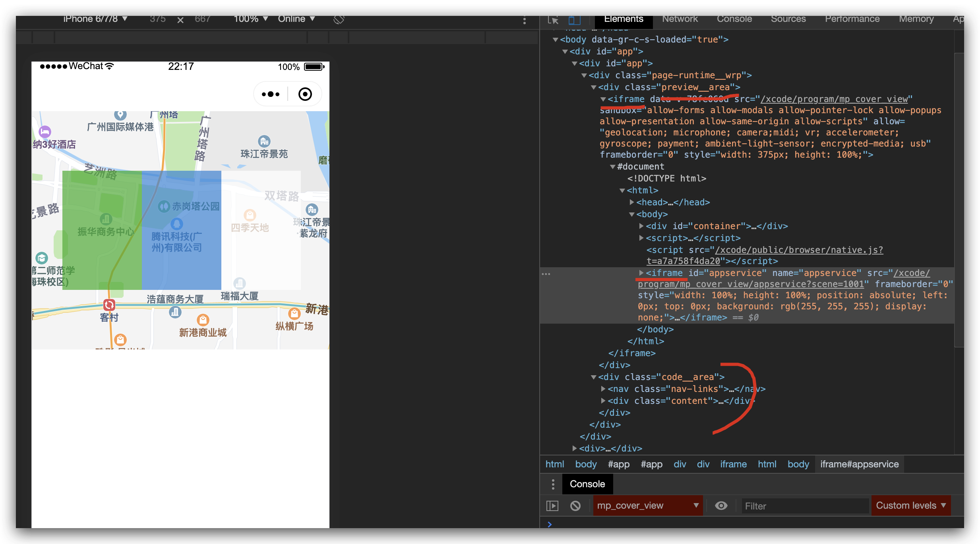980x544 pixels.
Task: Select the <!DOCTYPE html> line
Action: click(x=666, y=178)
